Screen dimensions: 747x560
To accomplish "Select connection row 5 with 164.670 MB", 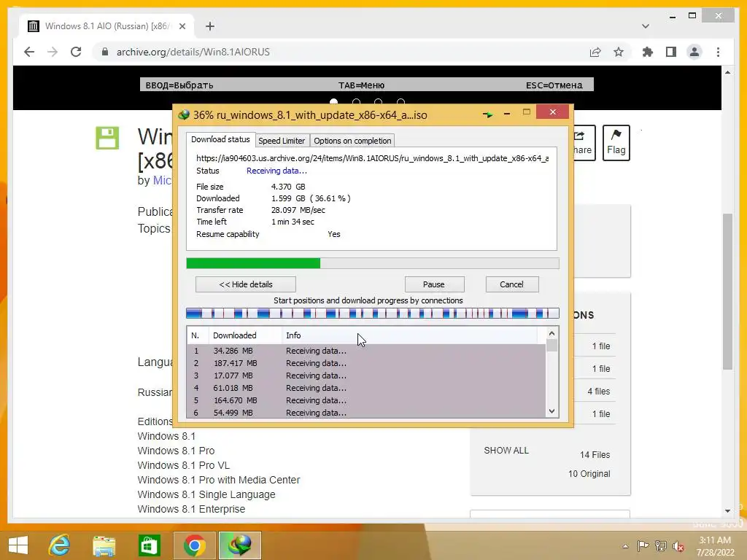I will [x=366, y=400].
